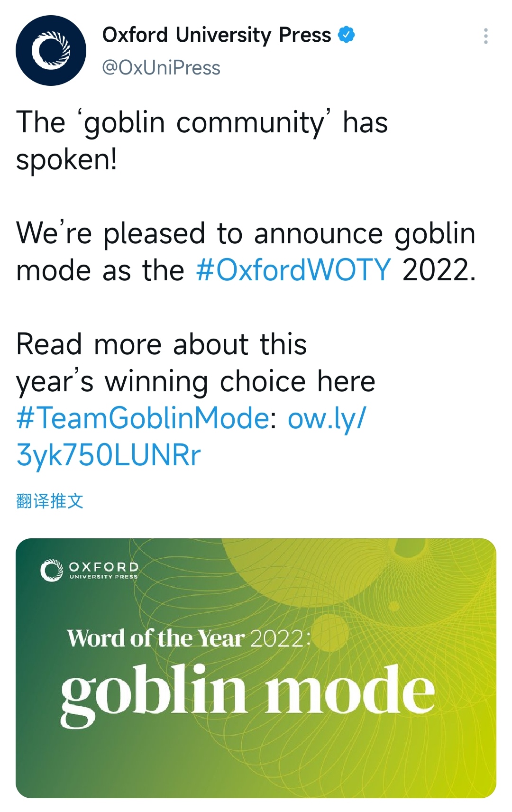512x812 pixels.
Task: Click the OXFORD UNIVERSITY PRESS wordmark in the image
Action: click(104, 570)
